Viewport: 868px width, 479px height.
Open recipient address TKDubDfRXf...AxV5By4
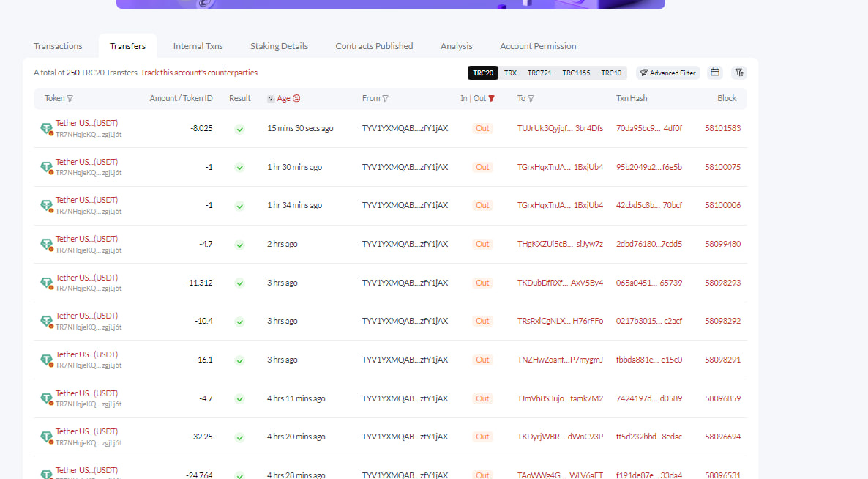[x=560, y=283]
